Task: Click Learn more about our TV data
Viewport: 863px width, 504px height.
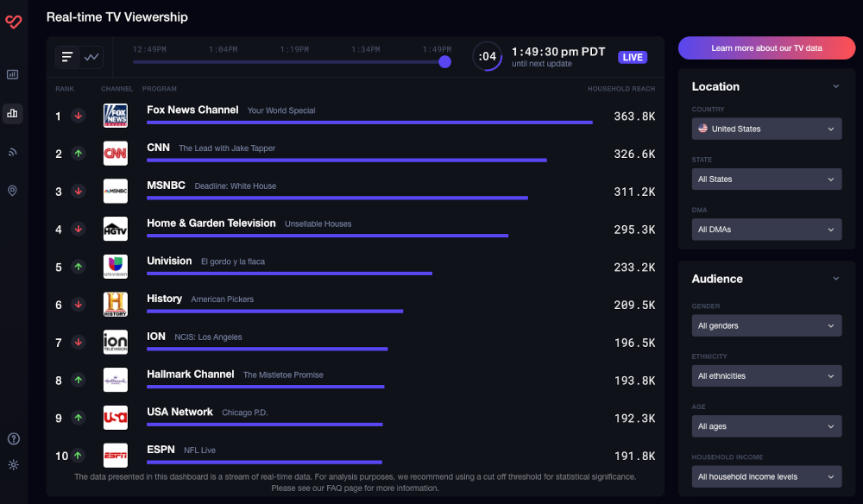Action: pyautogui.click(x=766, y=48)
